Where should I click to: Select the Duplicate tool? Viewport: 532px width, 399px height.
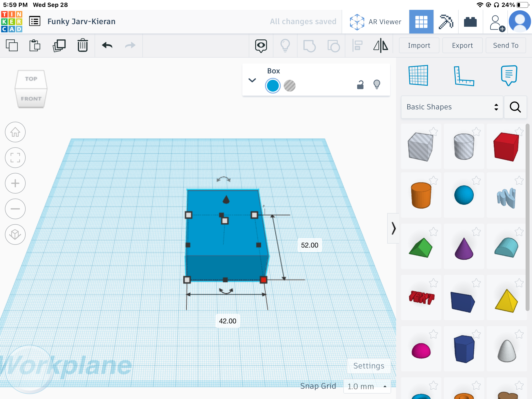click(60, 45)
